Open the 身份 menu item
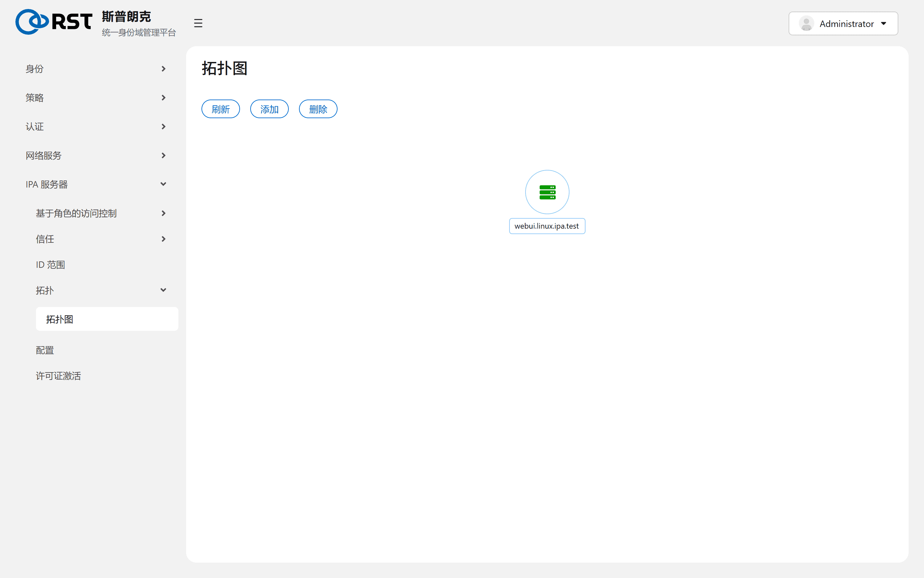Viewport: 924px width, 578px height. pyautogui.click(x=35, y=69)
